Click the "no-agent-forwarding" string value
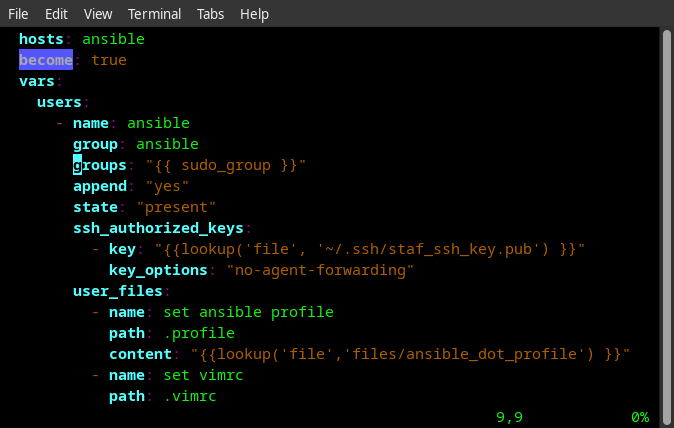This screenshot has height=428, width=674. 320,270
